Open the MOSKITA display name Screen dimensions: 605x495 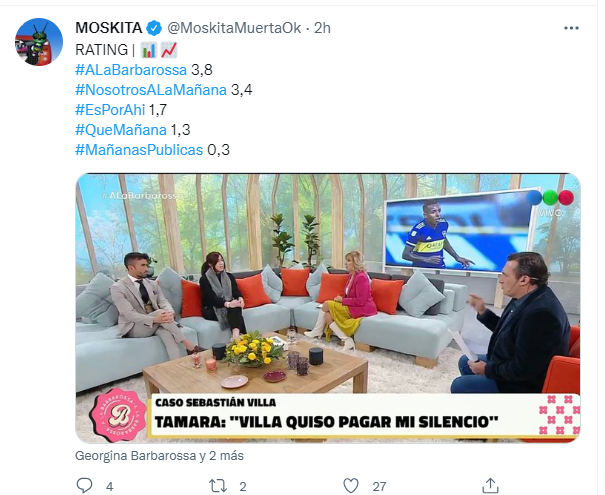click(109, 28)
